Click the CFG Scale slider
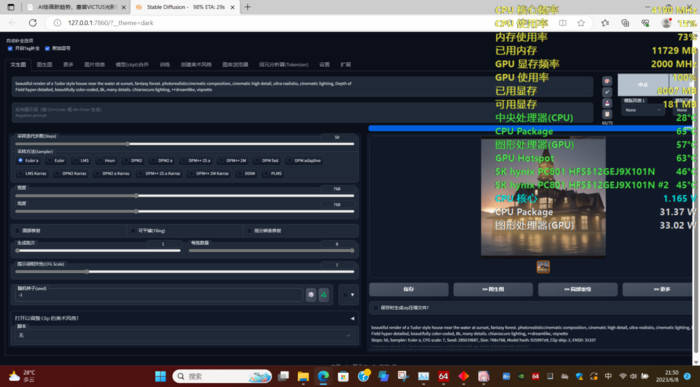This screenshot has height=387, width=700. click(184, 271)
